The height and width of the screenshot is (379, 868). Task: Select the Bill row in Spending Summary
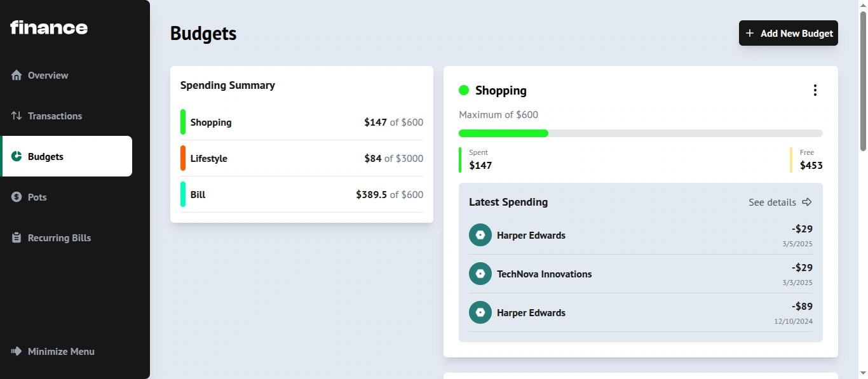[302, 194]
